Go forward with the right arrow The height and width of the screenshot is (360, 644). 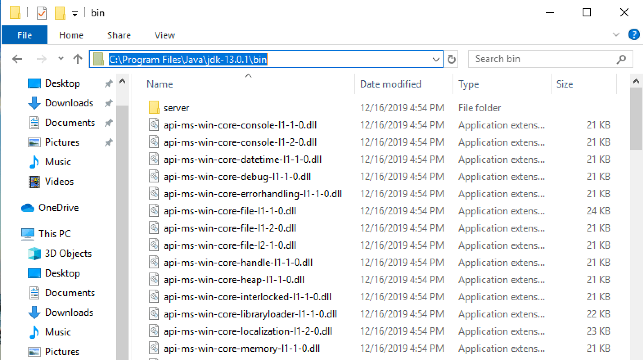pos(41,59)
